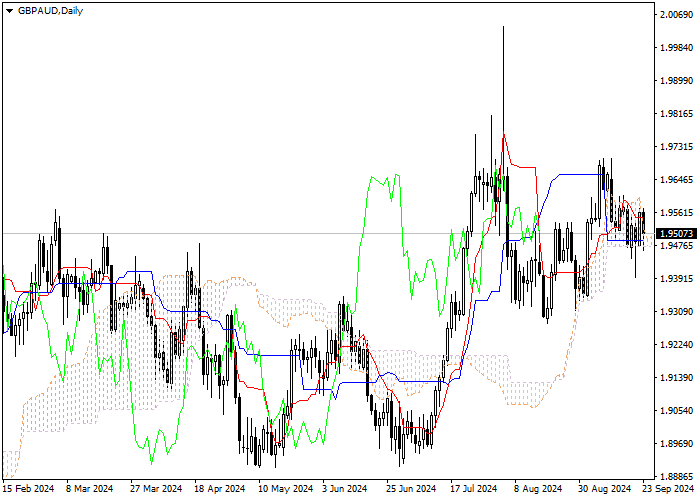Select the current price tag 1.95073
Image resolution: width=700 pixels, height=500 pixels.
pos(676,233)
